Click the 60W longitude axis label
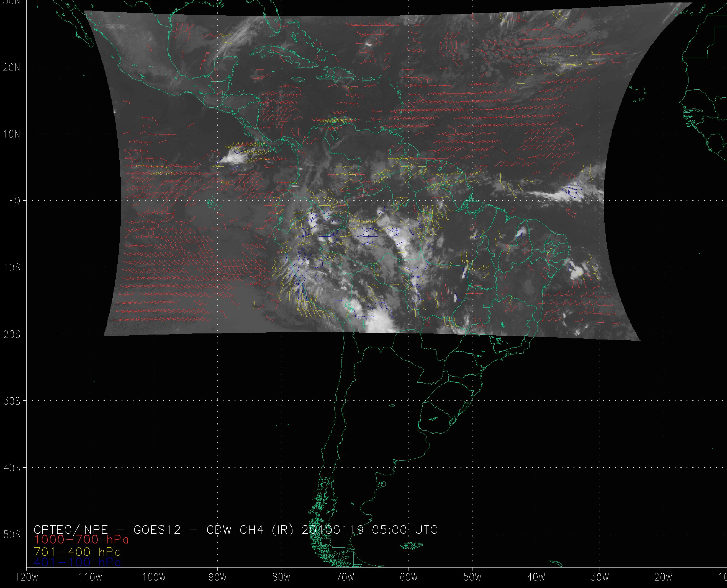 click(x=409, y=577)
